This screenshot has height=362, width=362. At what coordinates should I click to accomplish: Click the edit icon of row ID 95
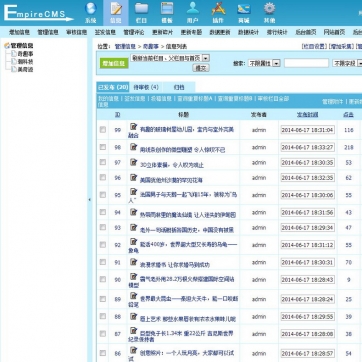click(x=134, y=192)
